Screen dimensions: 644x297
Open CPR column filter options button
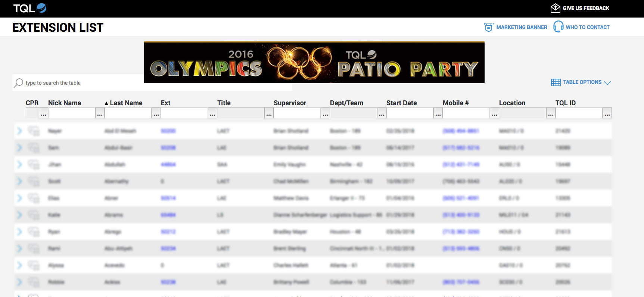[44, 113]
